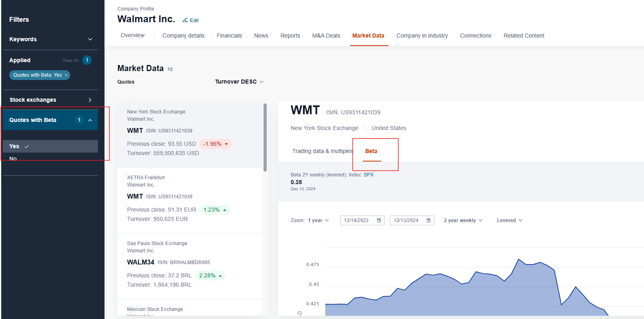The width and height of the screenshot is (644, 319).
Task: Click the applied filters count badge
Action: [x=87, y=60]
